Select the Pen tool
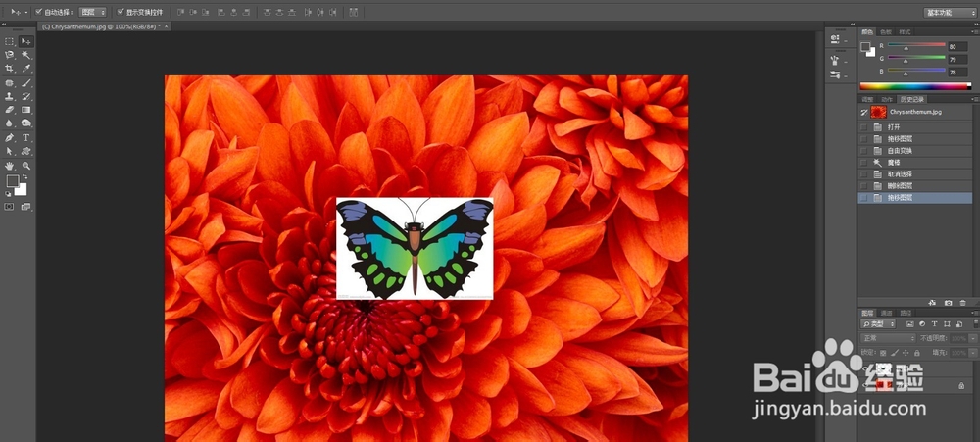Image resolution: width=980 pixels, height=442 pixels. tap(10, 137)
